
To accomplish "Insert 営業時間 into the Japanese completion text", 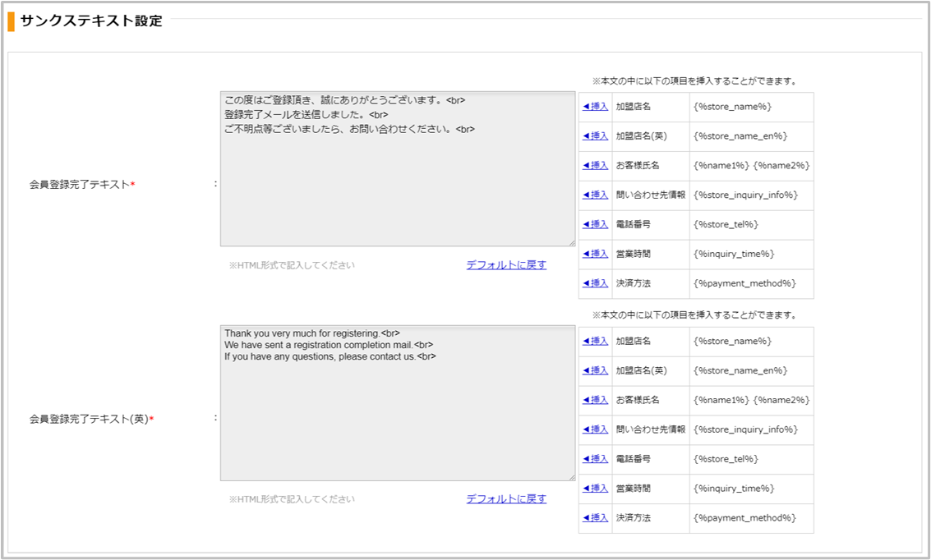I will [595, 255].
